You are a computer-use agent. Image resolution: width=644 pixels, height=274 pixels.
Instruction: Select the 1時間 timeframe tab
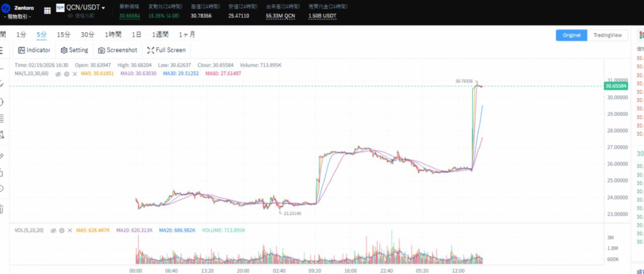coord(114,35)
